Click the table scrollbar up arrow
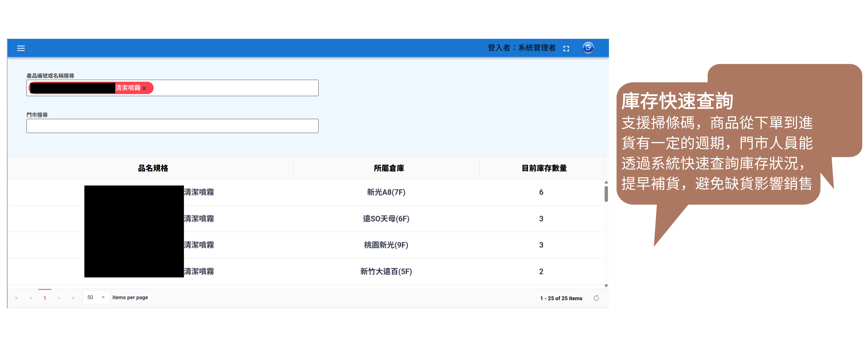The image size is (868, 347). point(606,182)
